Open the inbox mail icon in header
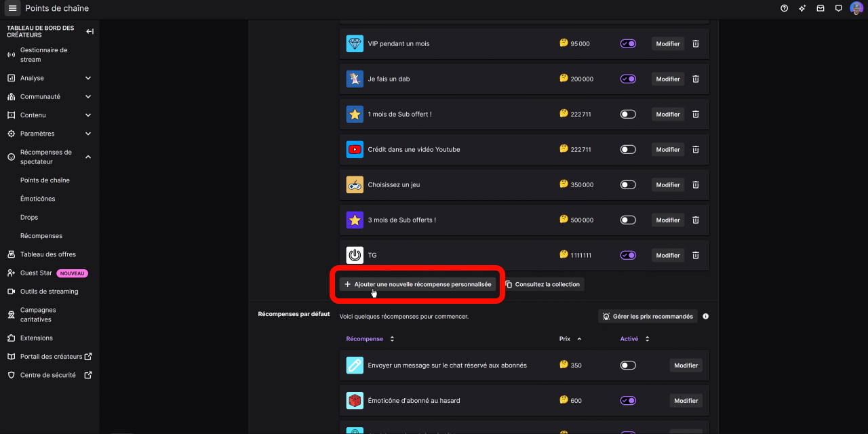Viewport: 868px width, 434px height. pos(821,8)
